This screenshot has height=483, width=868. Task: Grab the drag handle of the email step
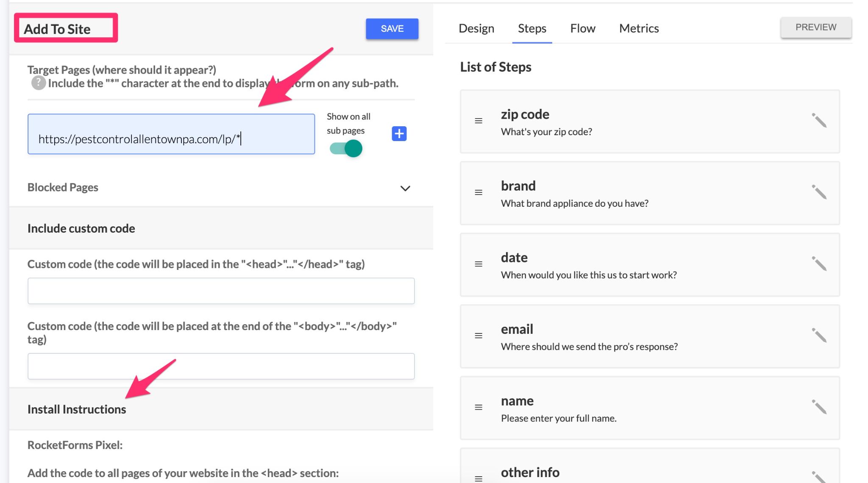[478, 335]
